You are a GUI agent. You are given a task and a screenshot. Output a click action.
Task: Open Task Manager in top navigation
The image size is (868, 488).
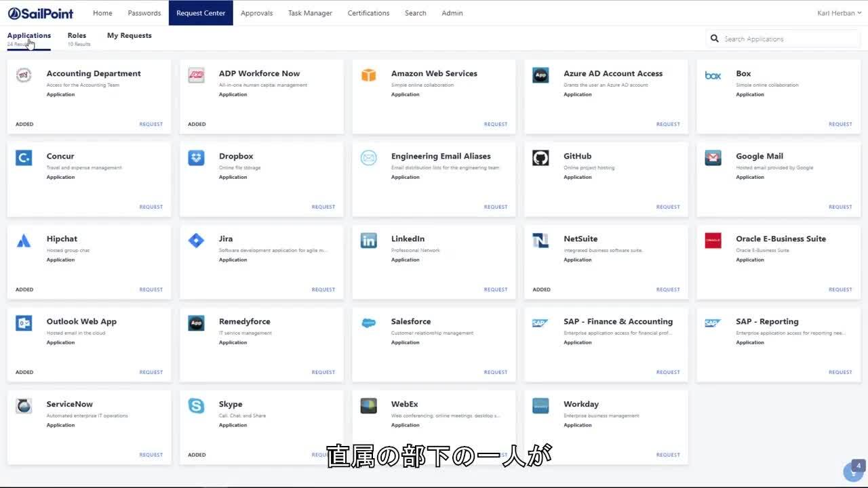(310, 13)
